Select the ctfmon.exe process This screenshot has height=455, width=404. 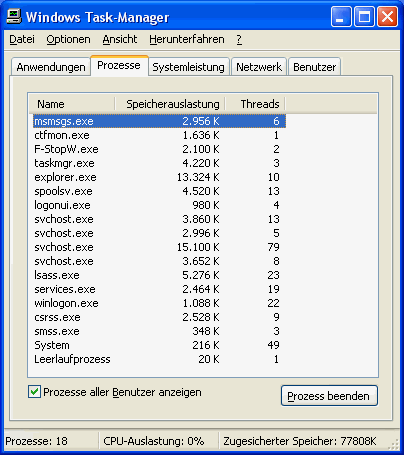(x=159, y=135)
